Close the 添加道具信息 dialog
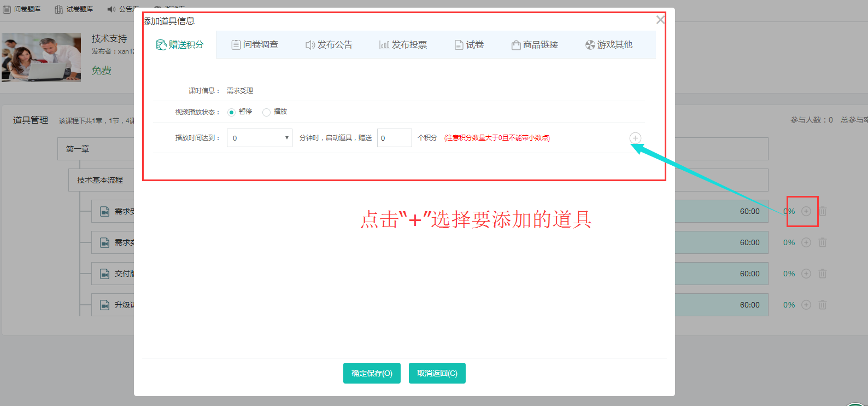The image size is (868, 406). [x=660, y=20]
